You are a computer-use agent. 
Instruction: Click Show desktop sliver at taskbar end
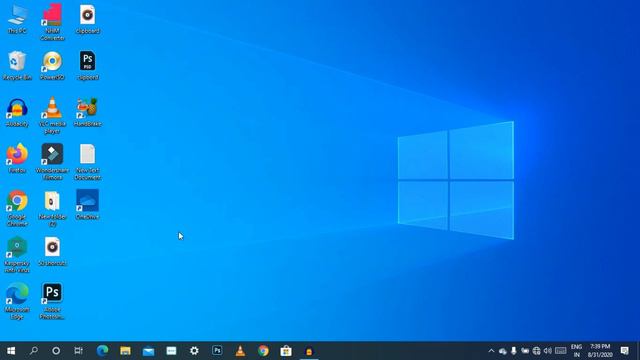pos(638,351)
